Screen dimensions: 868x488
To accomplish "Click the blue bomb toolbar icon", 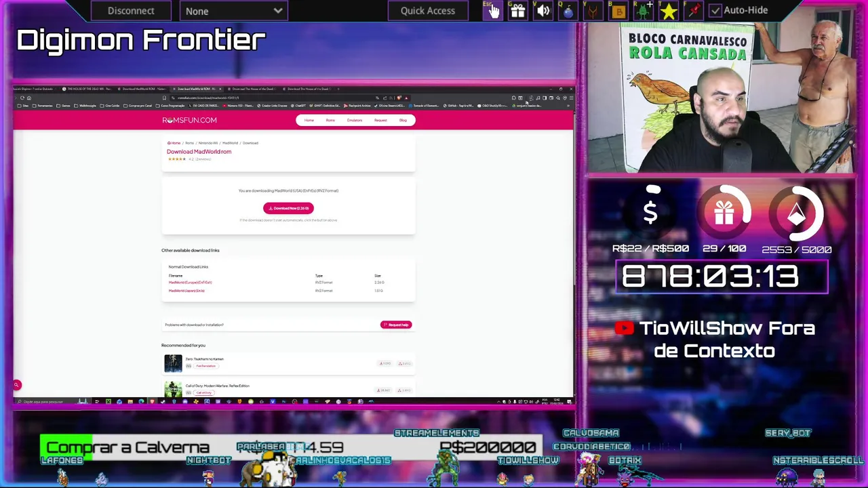I will 568,10.
